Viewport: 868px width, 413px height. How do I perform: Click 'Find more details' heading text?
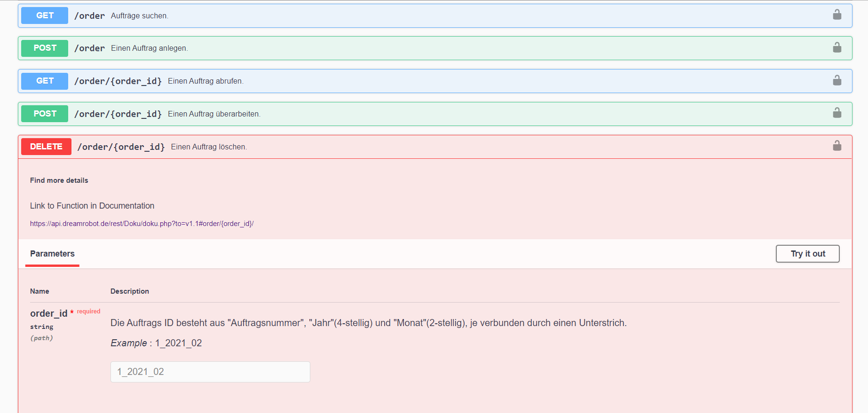point(59,180)
